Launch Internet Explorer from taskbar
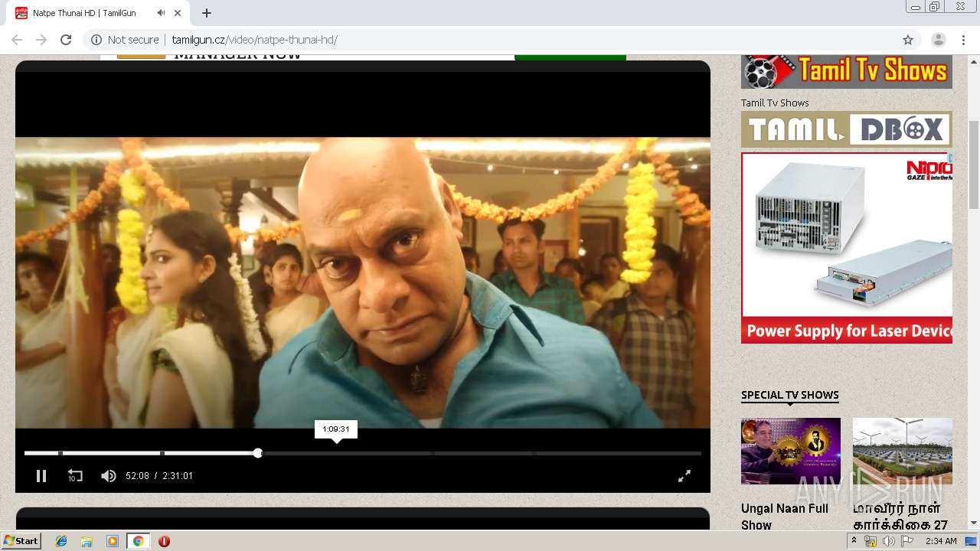The width and height of the screenshot is (980, 551). [x=61, y=541]
